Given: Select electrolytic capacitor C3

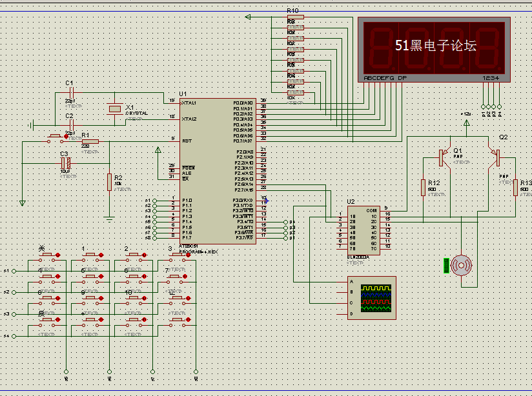Looking at the screenshot, I should pos(65,163).
